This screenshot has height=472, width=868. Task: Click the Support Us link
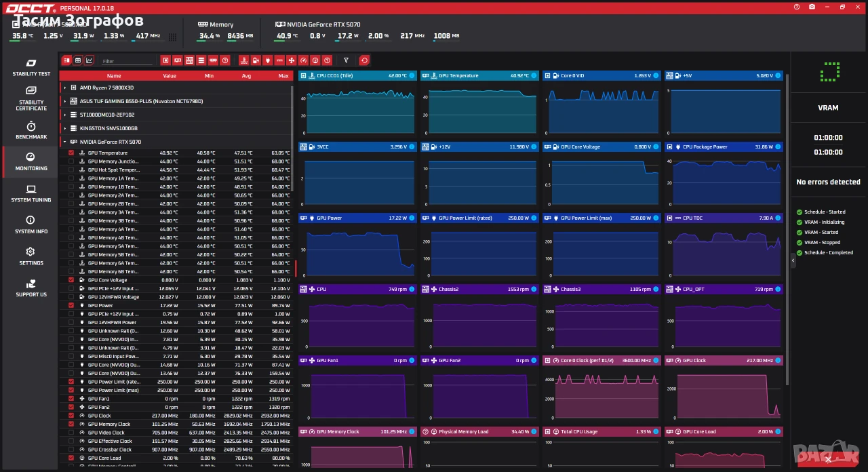tap(31, 288)
